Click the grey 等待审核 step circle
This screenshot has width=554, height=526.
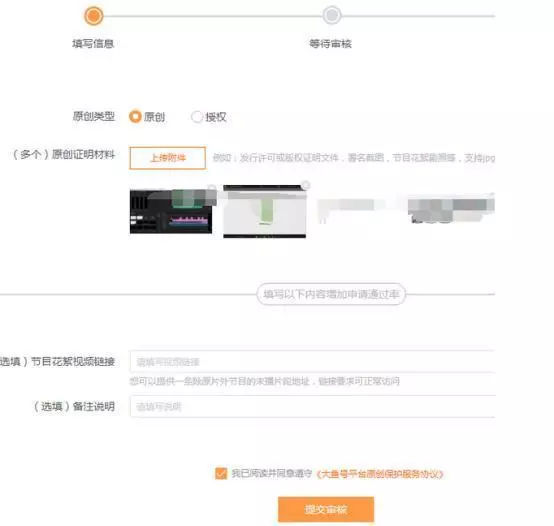(x=331, y=16)
